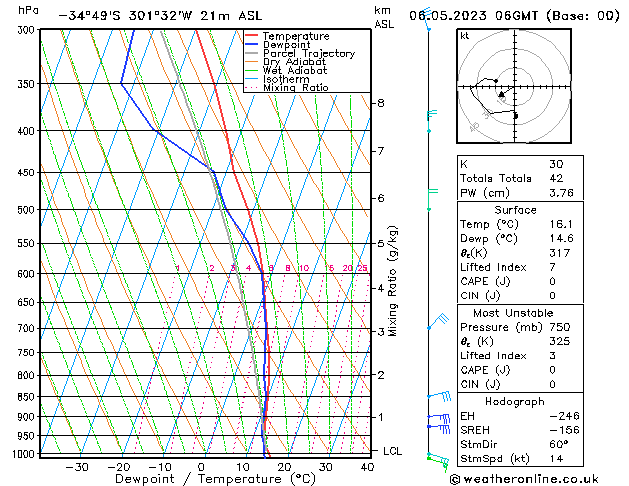Click the gray Parcel Trajectory legend swatch

[x=252, y=53]
